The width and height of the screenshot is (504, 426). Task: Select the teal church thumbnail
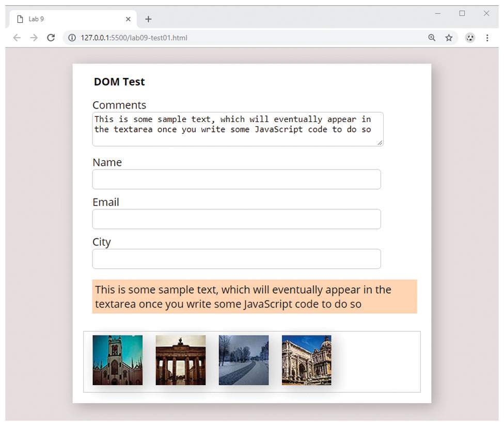pyautogui.click(x=117, y=360)
